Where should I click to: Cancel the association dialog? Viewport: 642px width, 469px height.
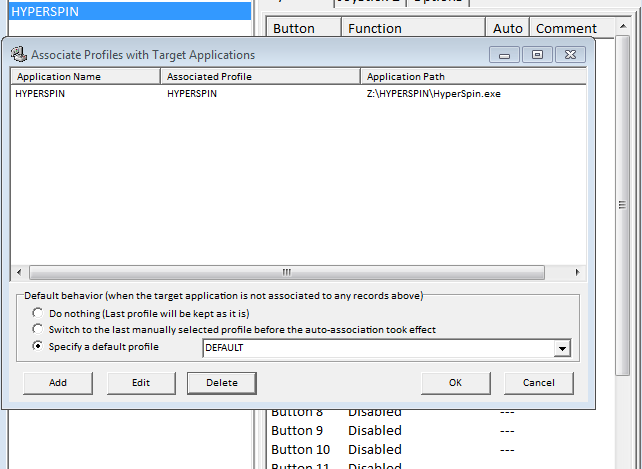(539, 383)
